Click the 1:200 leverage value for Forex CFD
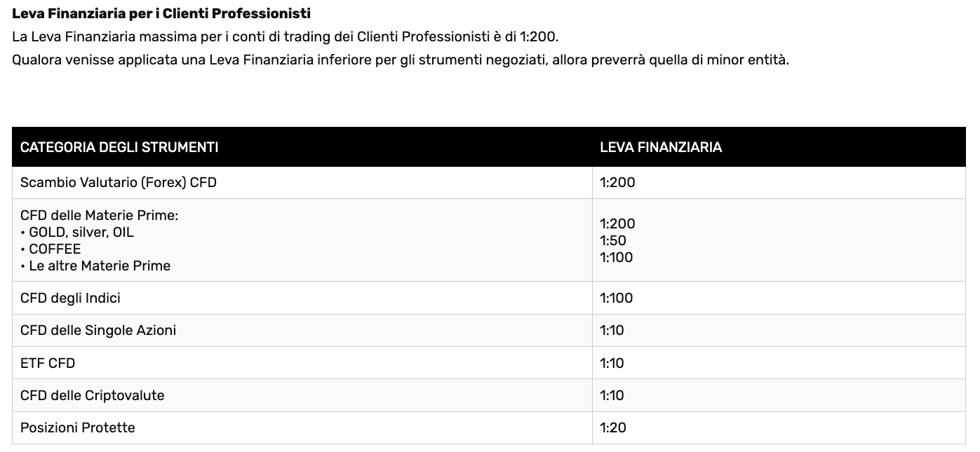The width and height of the screenshot is (980, 452). pos(617,183)
